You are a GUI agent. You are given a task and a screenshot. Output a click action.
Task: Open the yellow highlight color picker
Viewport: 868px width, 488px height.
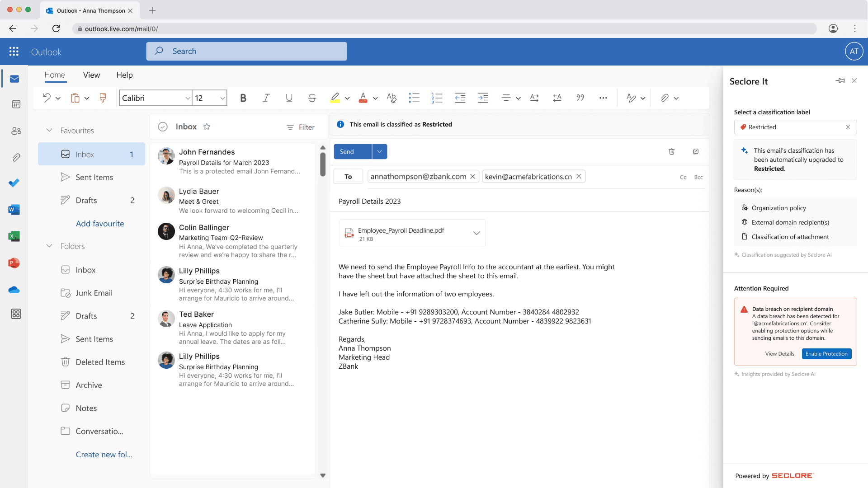point(347,98)
